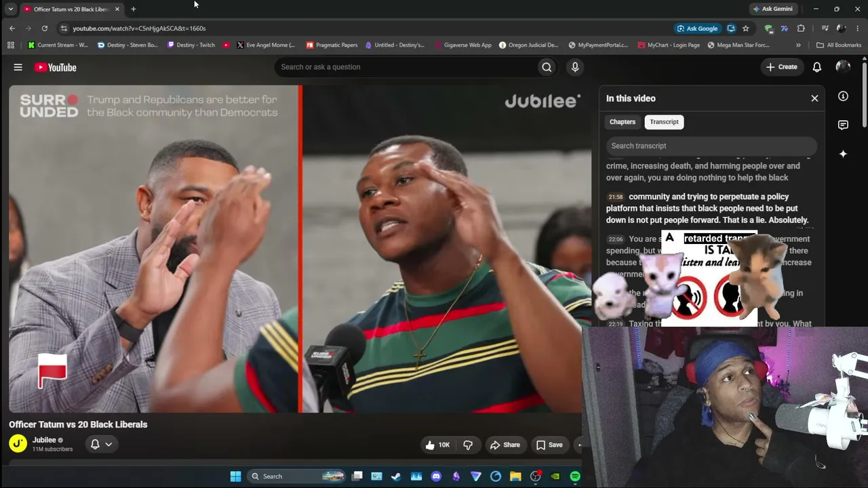This screenshot has width=868, height=488.
Task: Click the YouTube search magnifier button
Action: point(547,67)
